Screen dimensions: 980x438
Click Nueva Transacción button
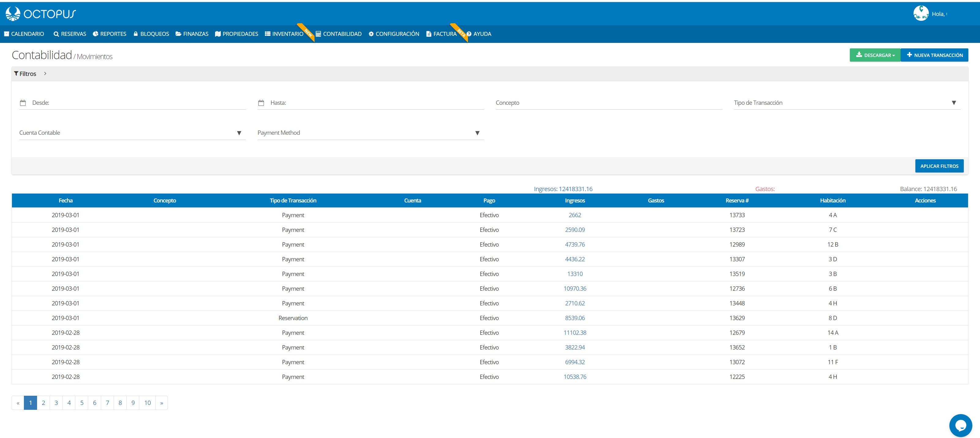click(x=934, y=55)
